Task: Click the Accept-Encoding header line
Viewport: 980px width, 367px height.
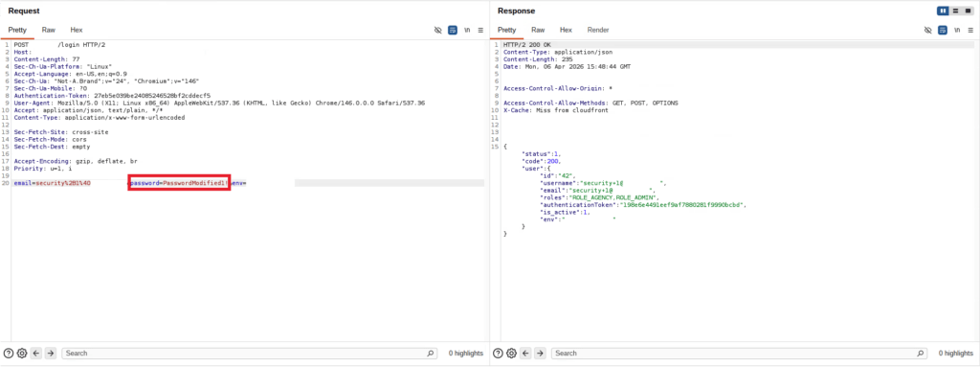Action: 76,161
